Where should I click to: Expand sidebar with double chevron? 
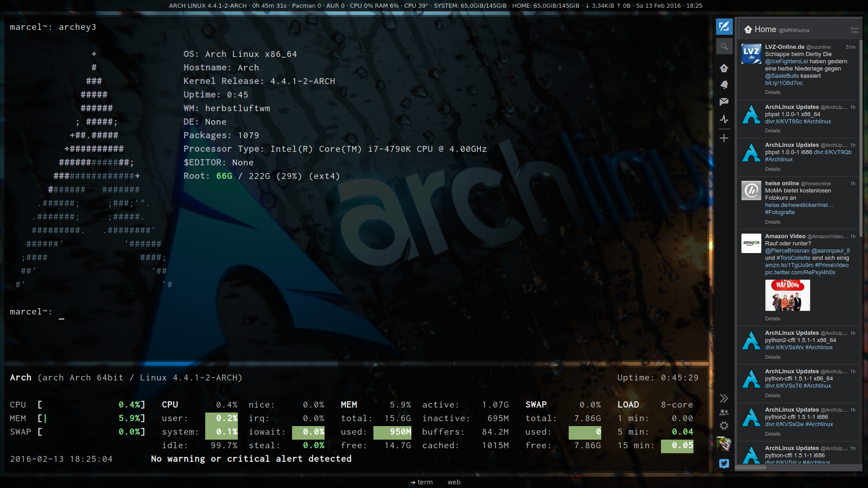point(724,398)
